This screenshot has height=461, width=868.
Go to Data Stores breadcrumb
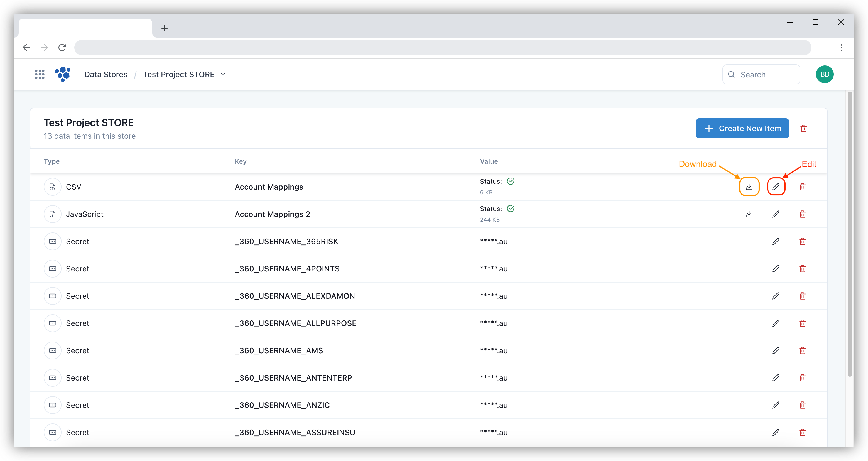click(106, 75)
